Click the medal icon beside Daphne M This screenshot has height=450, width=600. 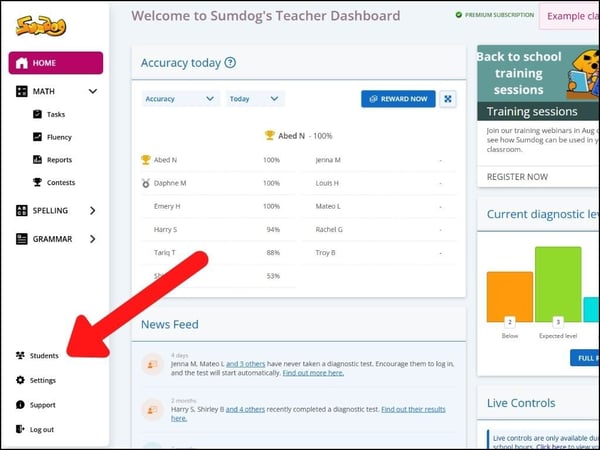tap(146, 183)
